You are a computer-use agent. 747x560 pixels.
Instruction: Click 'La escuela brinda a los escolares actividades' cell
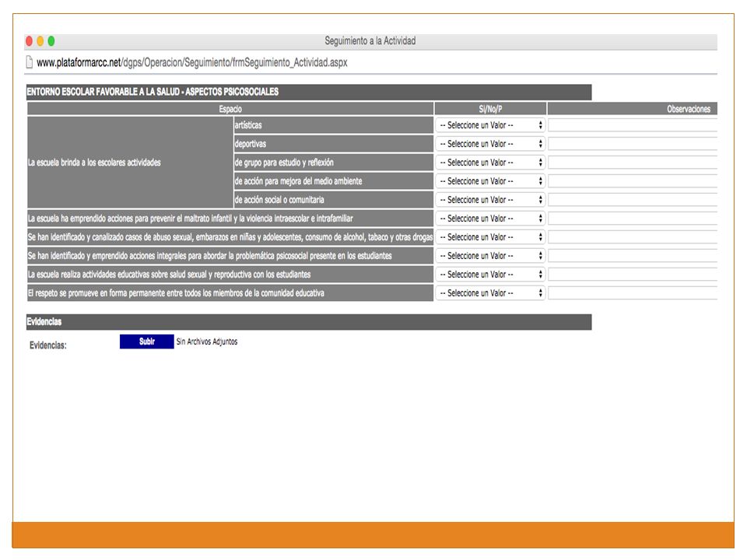point(130,163)
